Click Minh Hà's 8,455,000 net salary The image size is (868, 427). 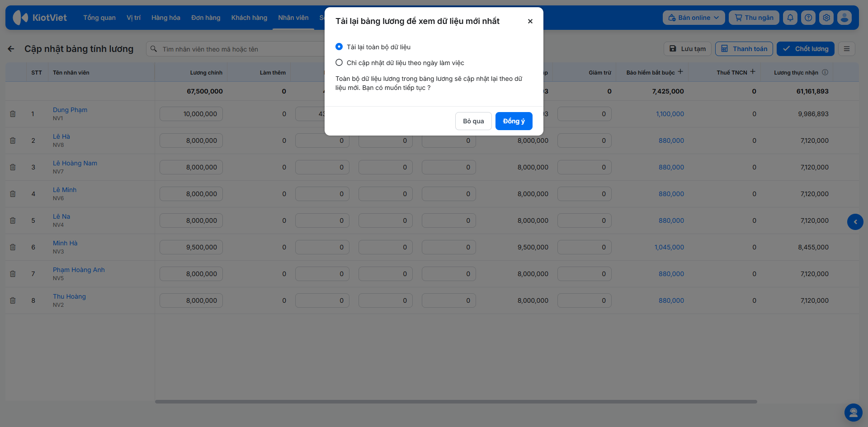pos(813,247)
